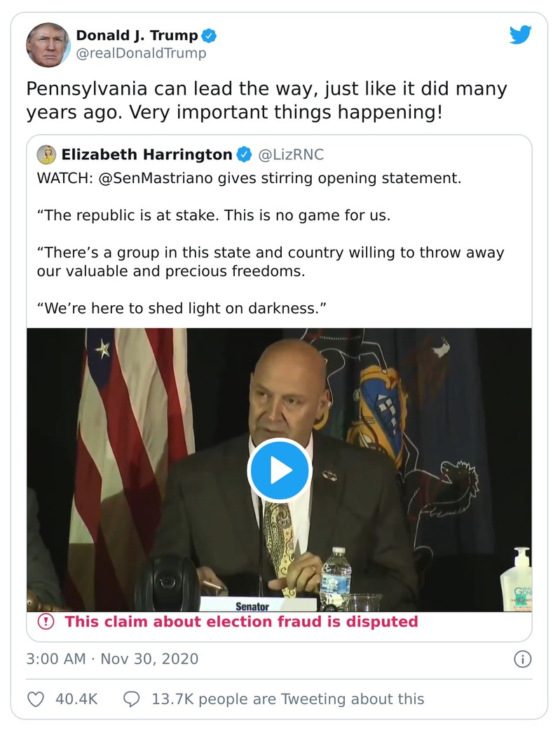Click the disputed claim warning icon
This screenshot has width=560, height=733.
46,621
